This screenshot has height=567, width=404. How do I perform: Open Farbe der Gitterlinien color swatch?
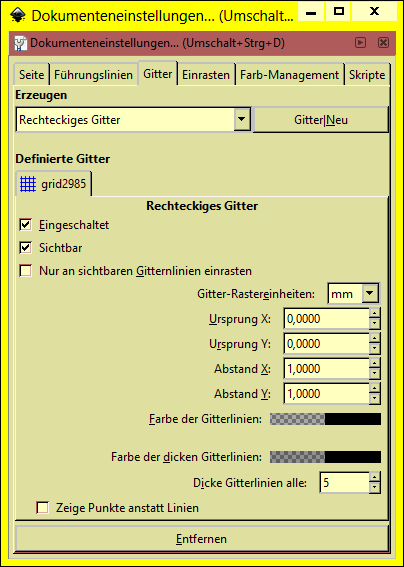click(326, 419)
